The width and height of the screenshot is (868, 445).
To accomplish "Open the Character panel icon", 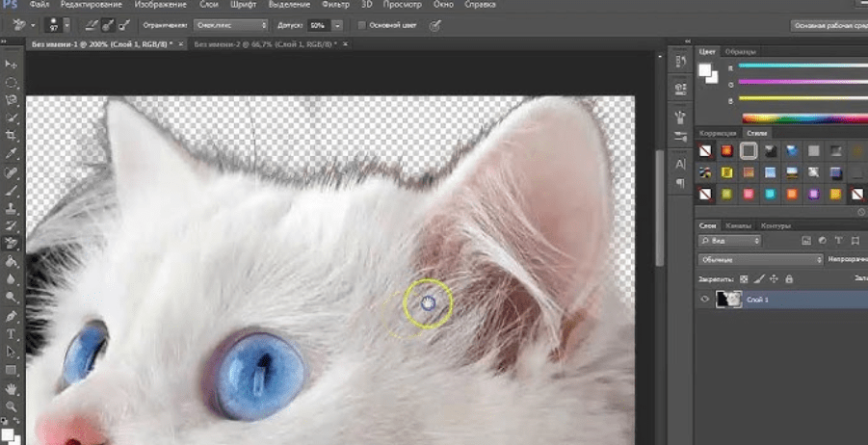I will 680,164.
